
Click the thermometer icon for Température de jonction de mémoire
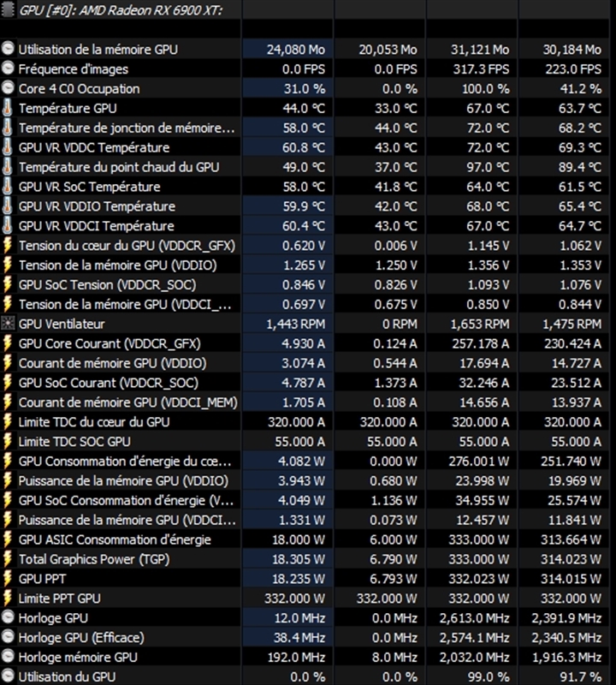pyautogui.click(x=8, y=128)
